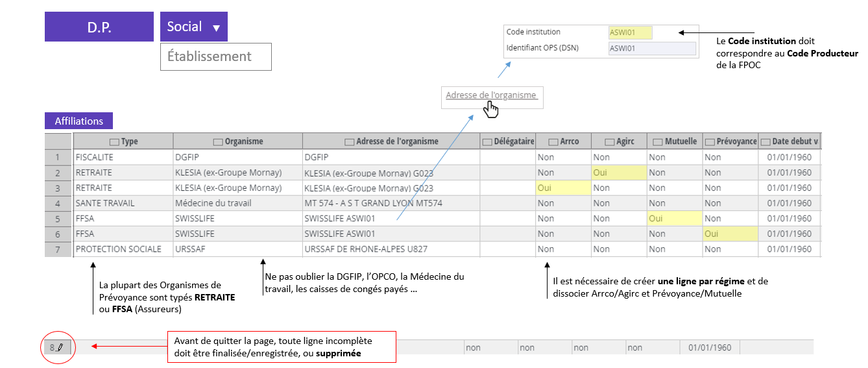Click KLESIA G023 address in row 3

point(391,188)
